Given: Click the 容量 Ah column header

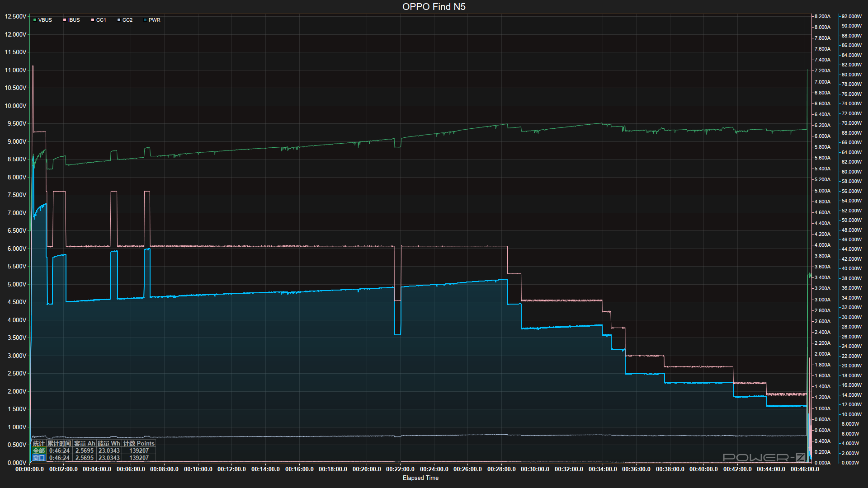Looking at the screenshot, I should (85, 443).
